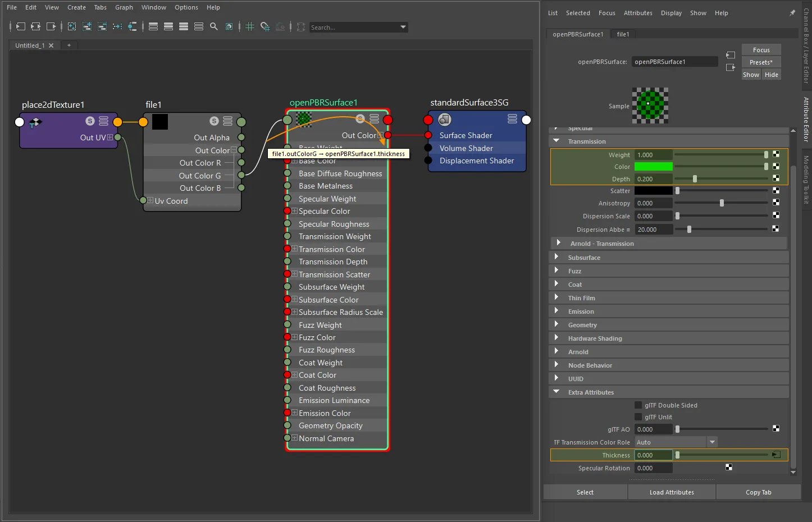Click the Input Connections toolbar icon
Image resolution: width=812 pixels, height=522 pixels.
[x=20, y=26]
